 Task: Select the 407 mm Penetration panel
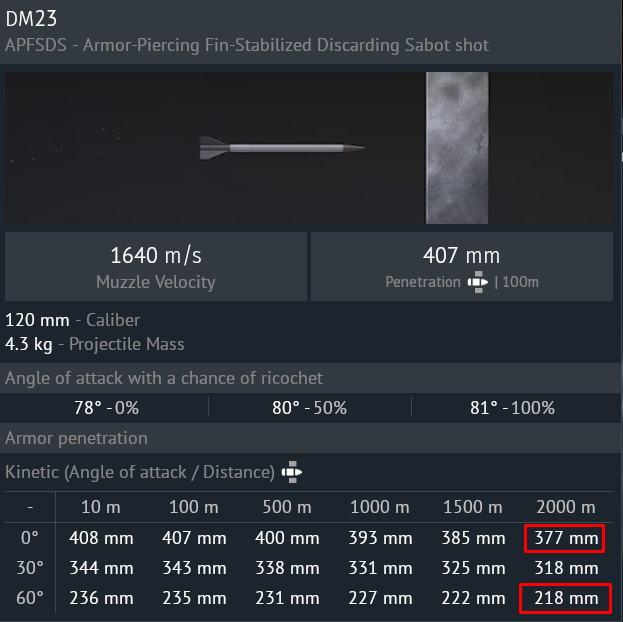coord(462,266)
